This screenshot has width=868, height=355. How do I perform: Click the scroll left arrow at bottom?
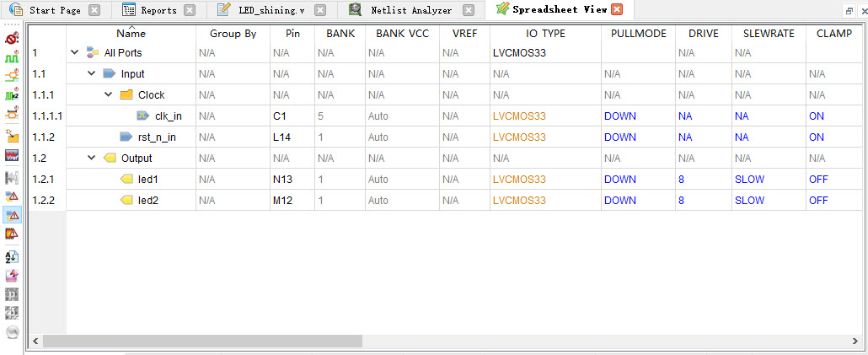click(36, 341)
